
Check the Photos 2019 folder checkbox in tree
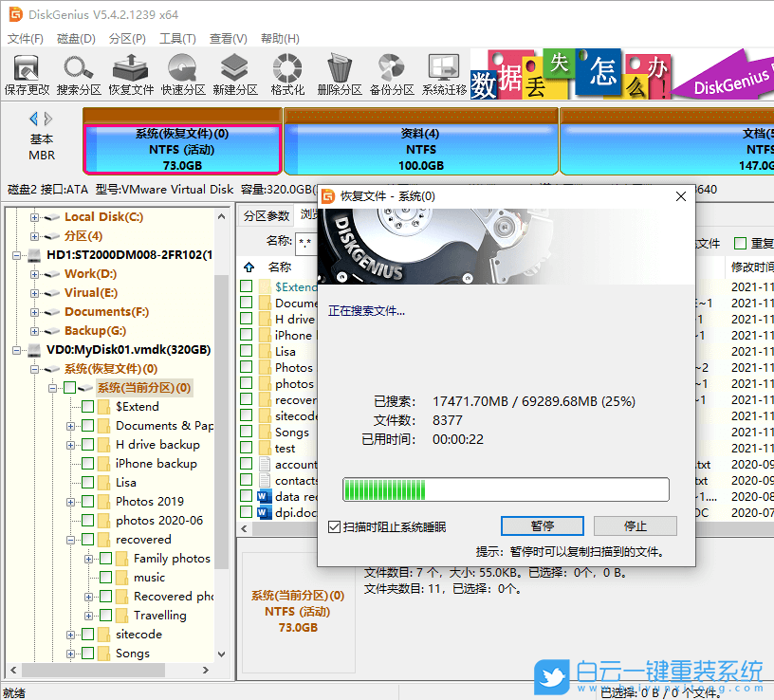88,502
